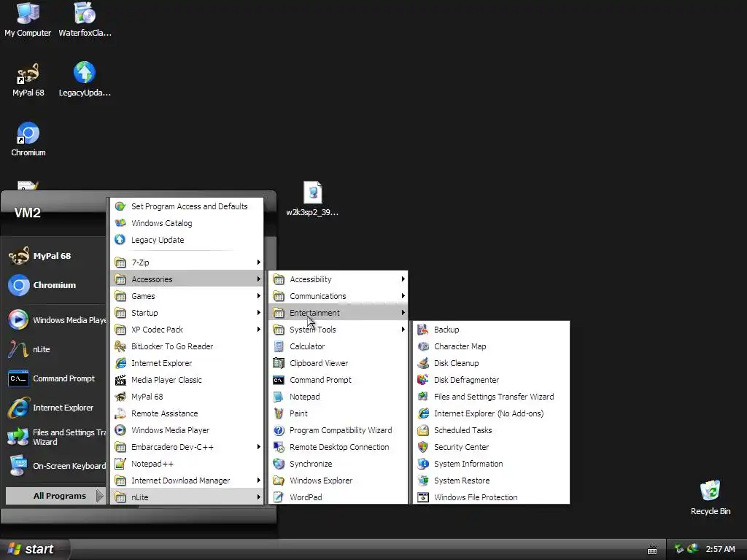Expand the Communications submenu
Viewport: 747px width, 560px height.
click(338, 296)
